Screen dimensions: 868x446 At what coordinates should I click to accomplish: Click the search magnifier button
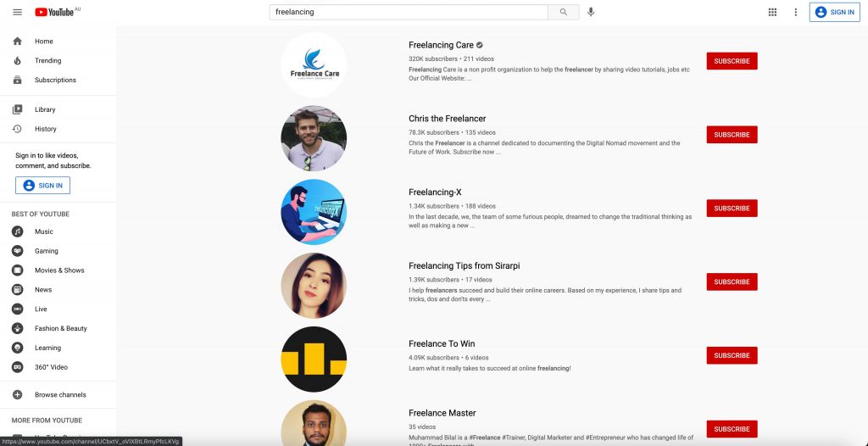[x=564, y=12]
